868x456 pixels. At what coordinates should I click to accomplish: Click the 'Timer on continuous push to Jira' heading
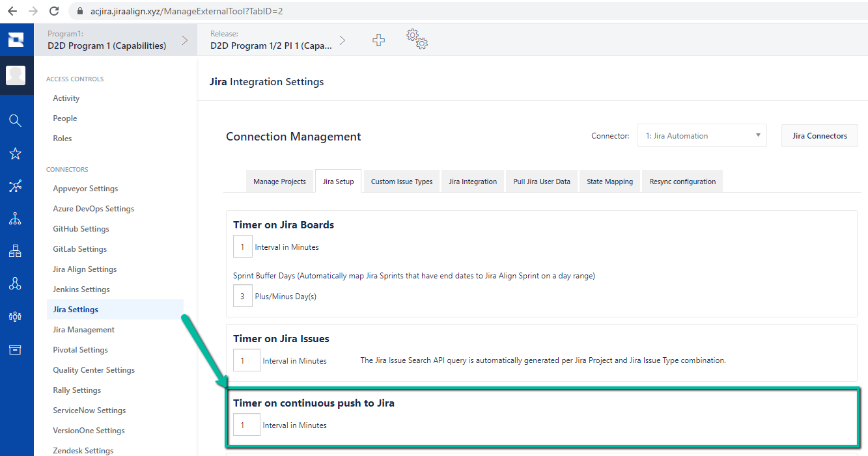coord(314,403)
